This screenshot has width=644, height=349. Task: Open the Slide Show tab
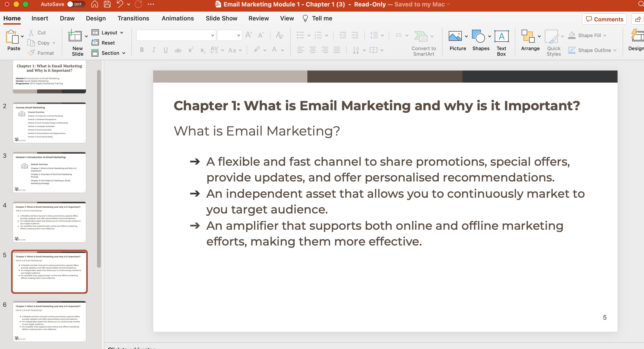[221, 19]
